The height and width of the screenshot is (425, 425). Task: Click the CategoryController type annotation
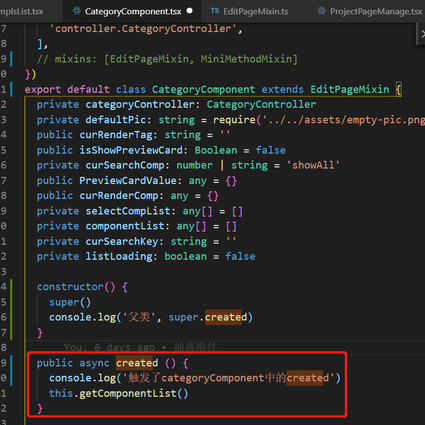261,105
